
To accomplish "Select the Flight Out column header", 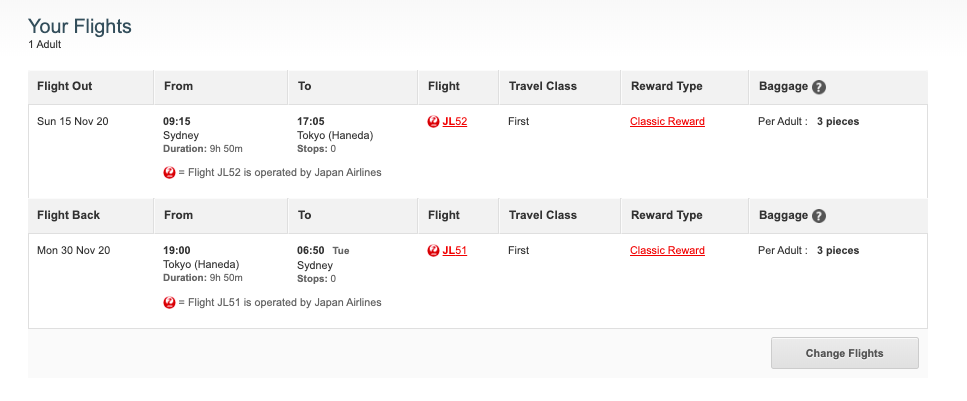I will pyautogui.click(x=65, y=86).
